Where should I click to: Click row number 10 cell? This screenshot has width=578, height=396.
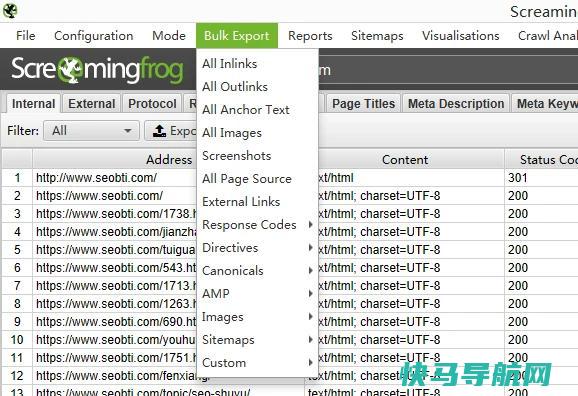17,340
